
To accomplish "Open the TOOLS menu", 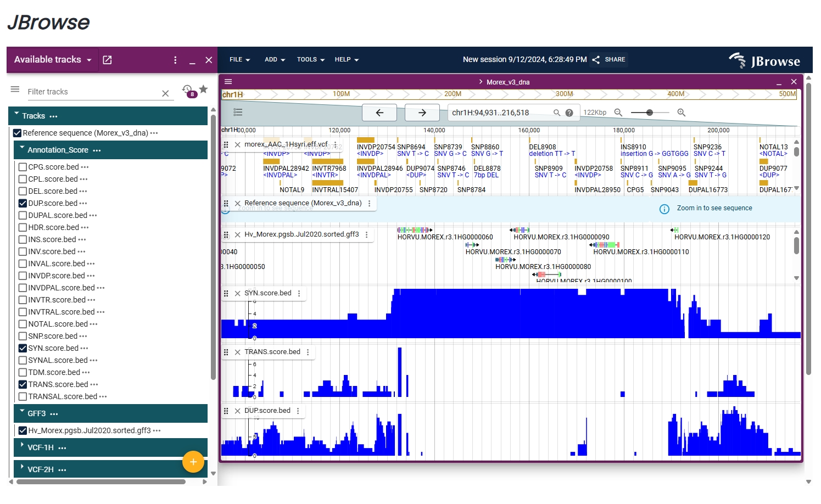I will pos(310,59).
